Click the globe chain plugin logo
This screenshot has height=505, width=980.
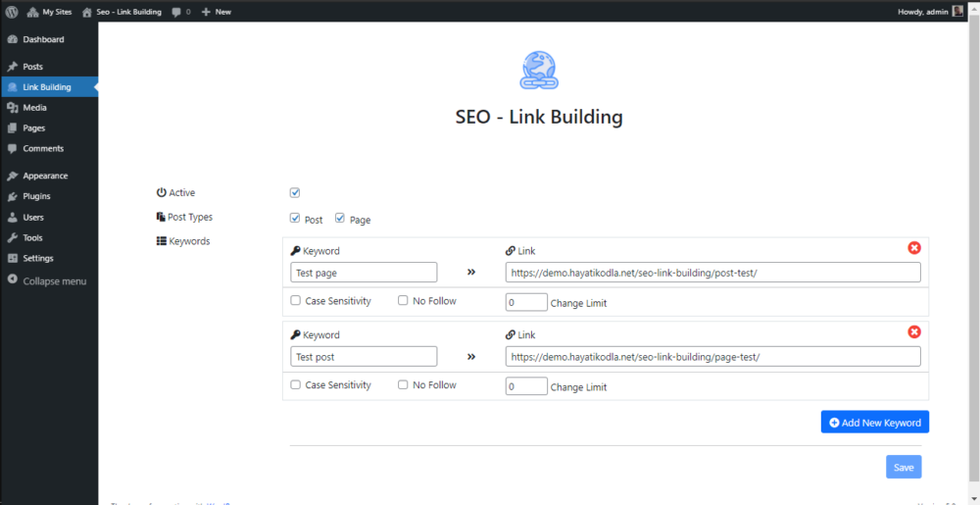click(x=539, y=70)
